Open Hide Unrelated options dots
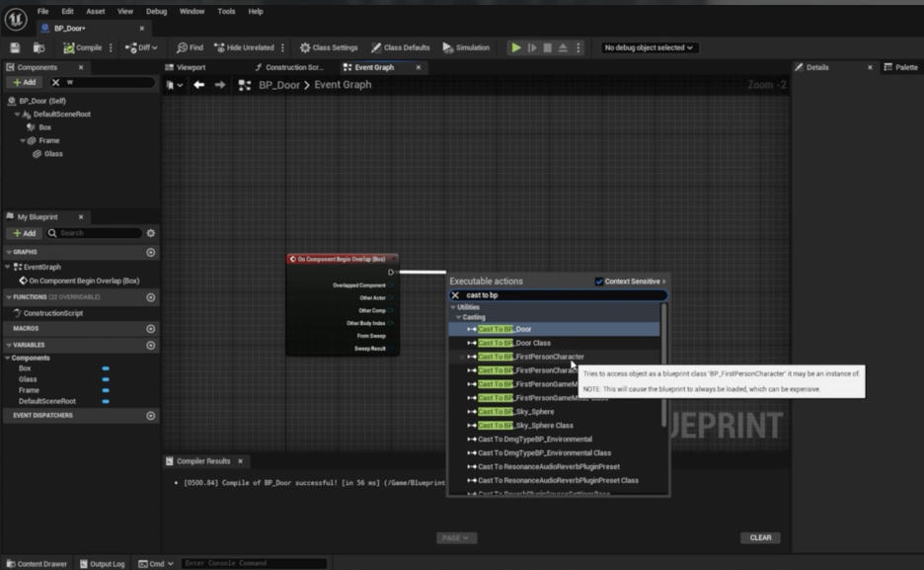The height and width of the screenshot is (570, 924). click(x=283, y=47)
